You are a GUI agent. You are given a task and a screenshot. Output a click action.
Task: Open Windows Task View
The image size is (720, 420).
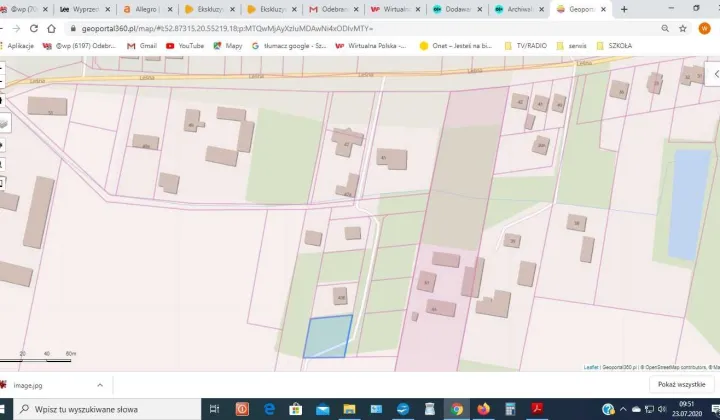click(x=213, y=409)
